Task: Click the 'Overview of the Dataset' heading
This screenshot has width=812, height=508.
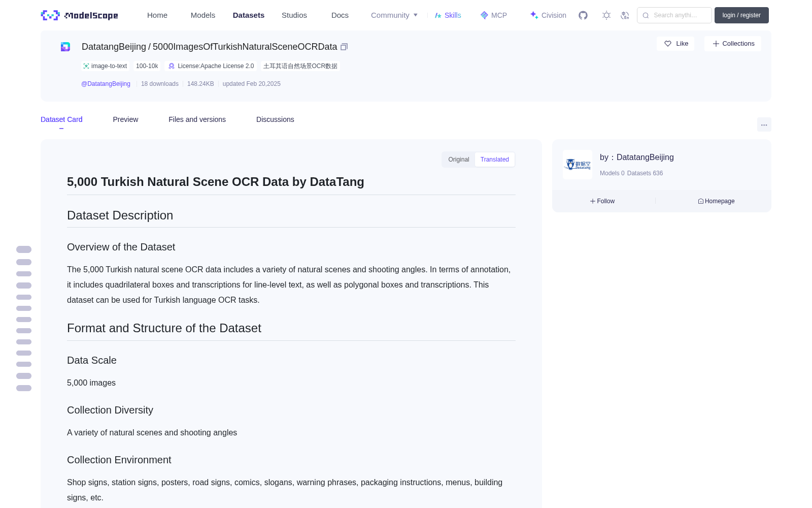Action: [x=121, y=247]
